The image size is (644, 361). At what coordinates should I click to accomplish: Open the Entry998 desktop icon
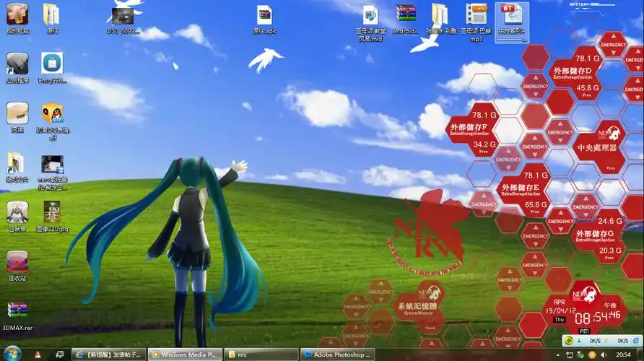coord(52,64)
